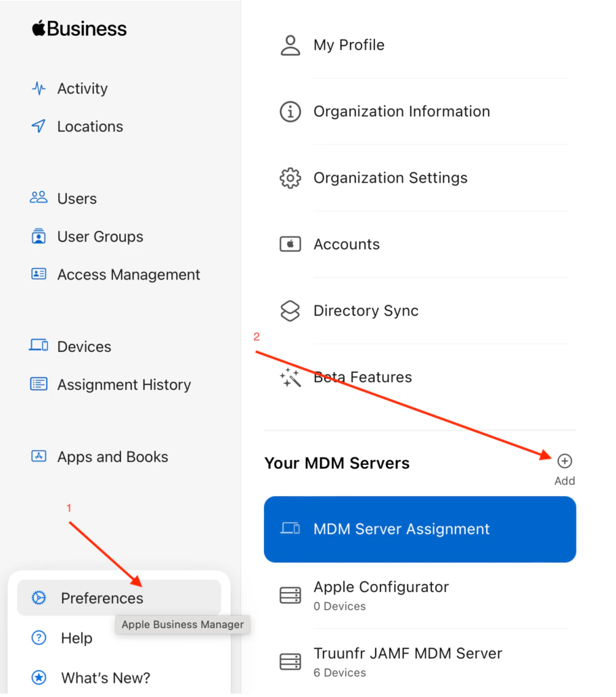Open the Users section

click(77, 199)
